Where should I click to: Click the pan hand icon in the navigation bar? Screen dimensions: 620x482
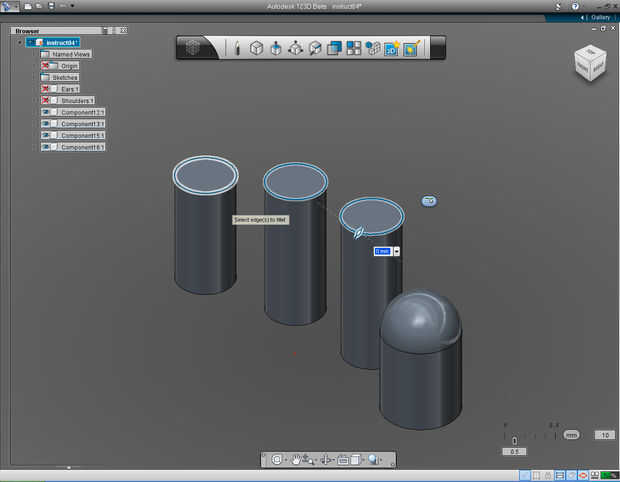(x=297, y=460)
